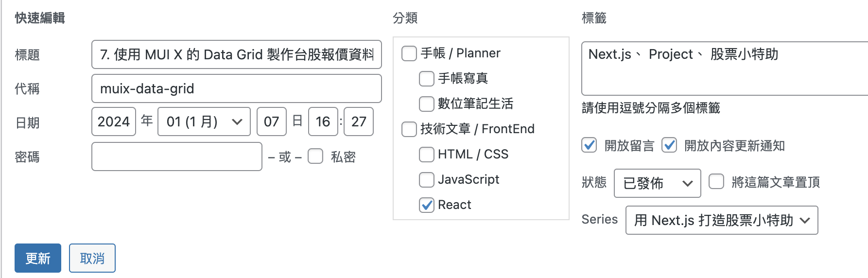Open the month dropdown showing 01 (1 月)
868x278 pixels.
[x=204, y=122]
